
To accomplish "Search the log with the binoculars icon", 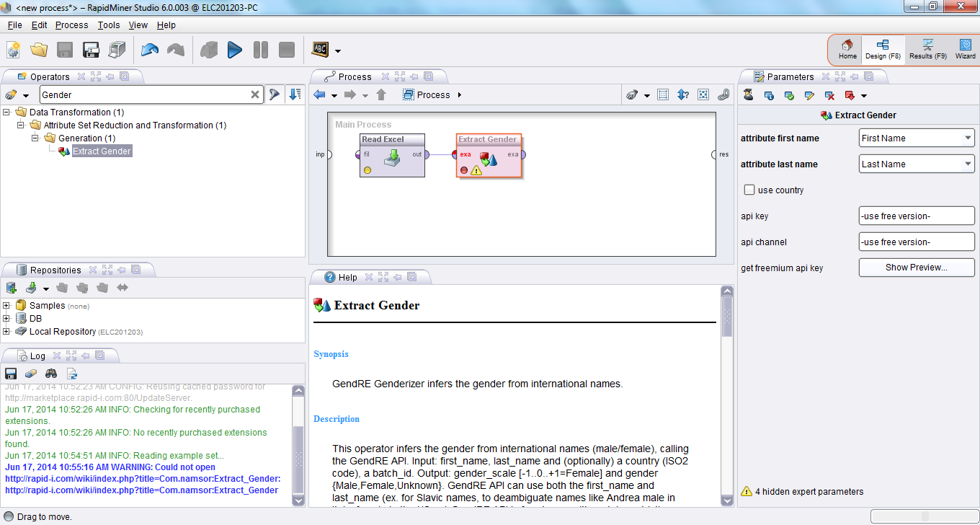I will [51, 374].
